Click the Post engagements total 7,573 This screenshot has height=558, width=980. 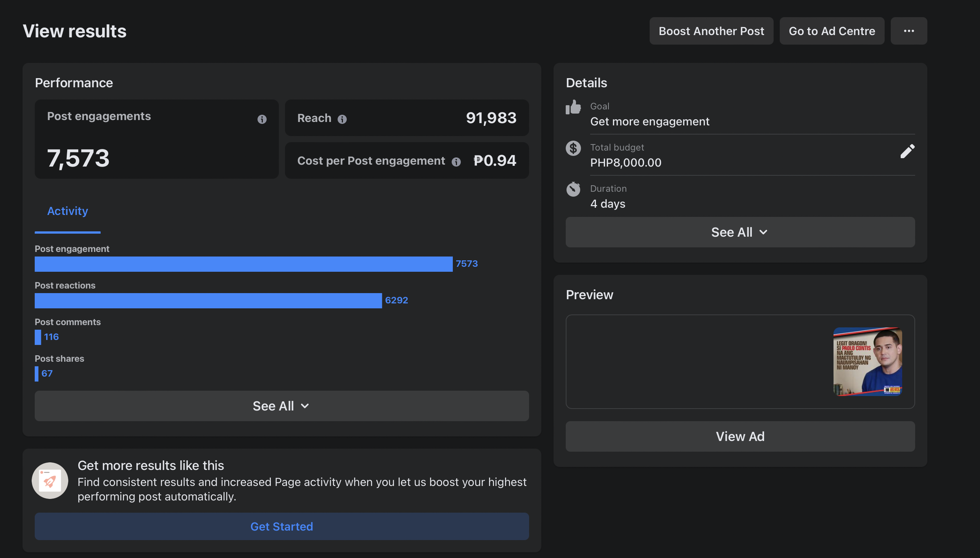pyautogui.click(x=78, y=158)
